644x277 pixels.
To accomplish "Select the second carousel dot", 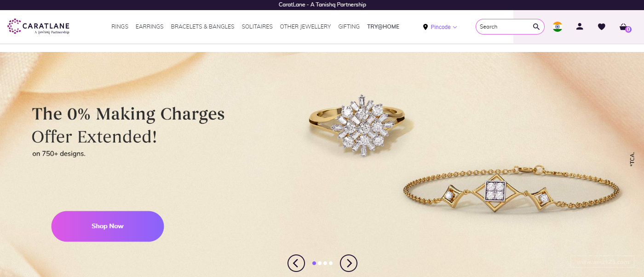I will pyautogui.click(x=320, y=263).
